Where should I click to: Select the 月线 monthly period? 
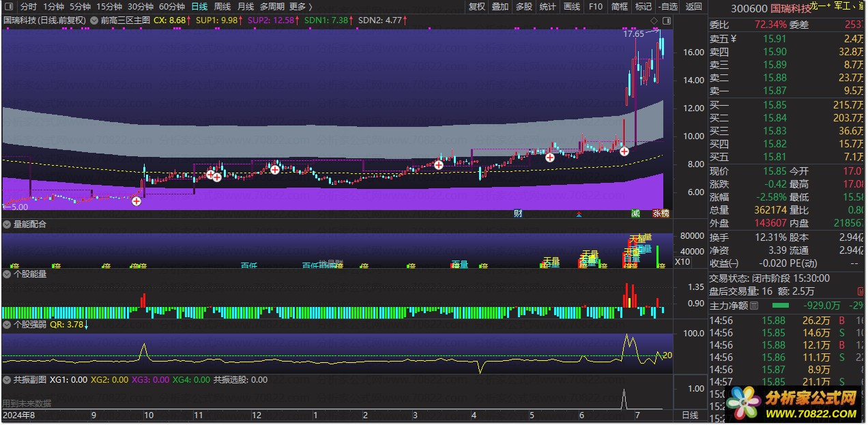[246, 6]
